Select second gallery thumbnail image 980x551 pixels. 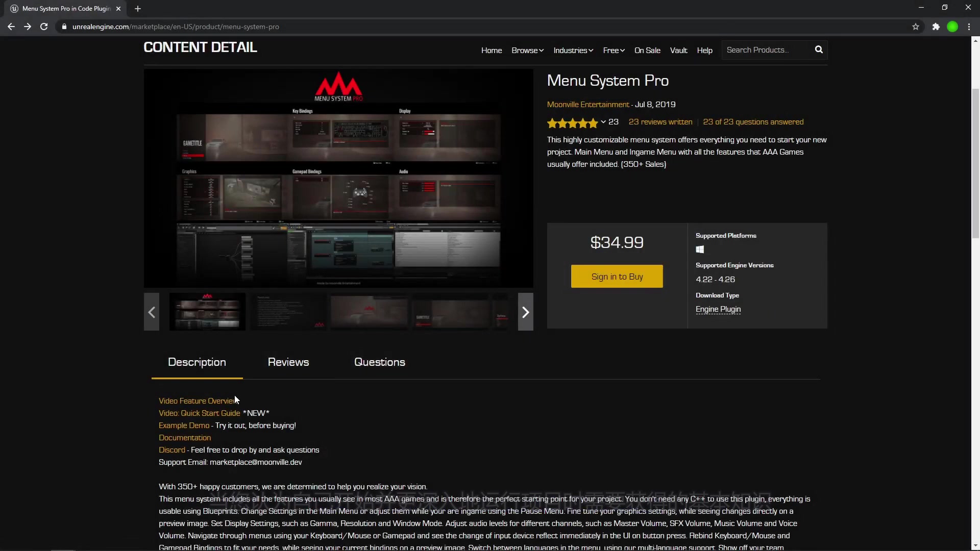[x=288, y=312]
